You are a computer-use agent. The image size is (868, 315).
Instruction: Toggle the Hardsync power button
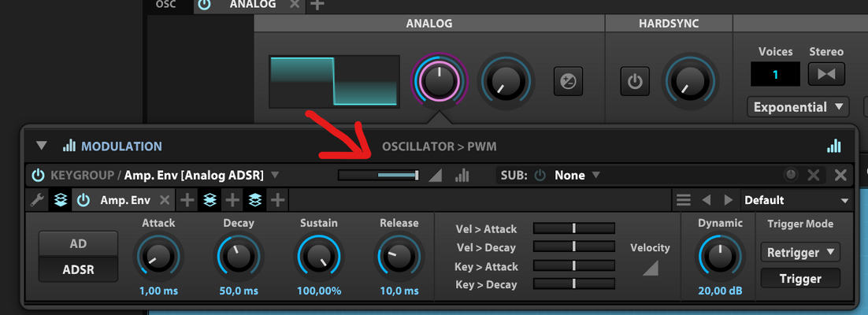tap(634, 81)
